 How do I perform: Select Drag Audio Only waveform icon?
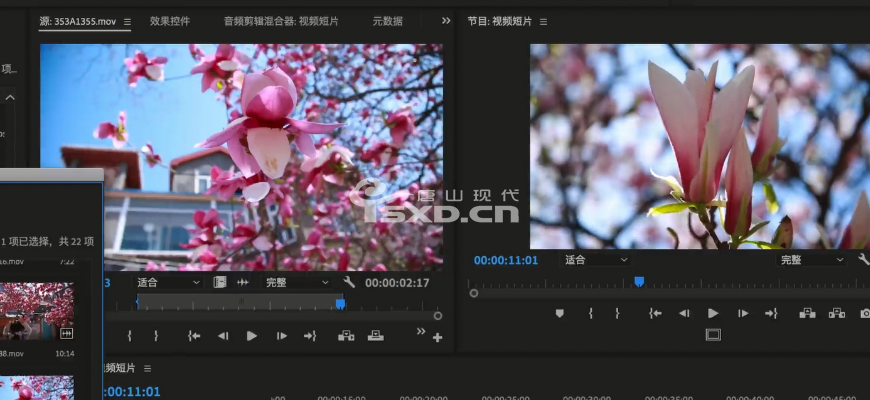(x=242, y=282)
